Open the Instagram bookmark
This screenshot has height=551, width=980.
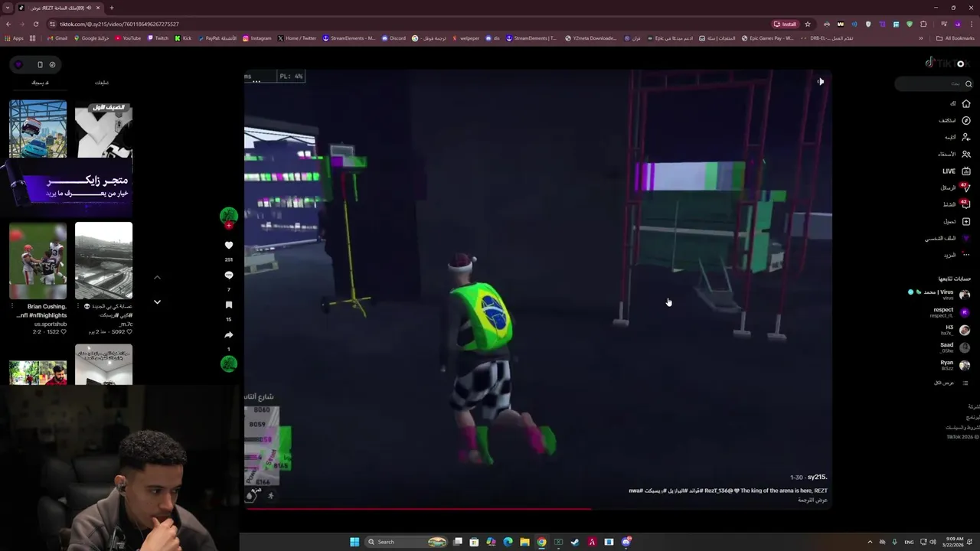click(257, 38)
